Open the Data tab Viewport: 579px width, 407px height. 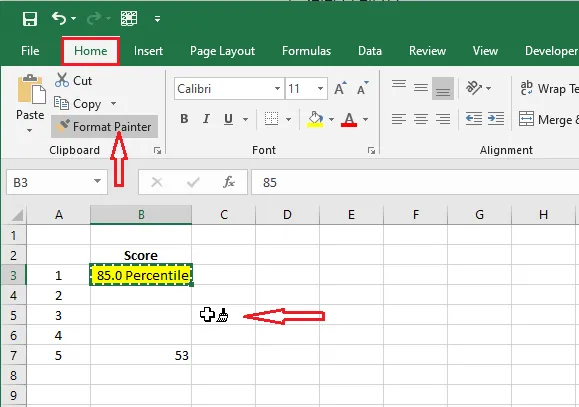pos(370,51)
